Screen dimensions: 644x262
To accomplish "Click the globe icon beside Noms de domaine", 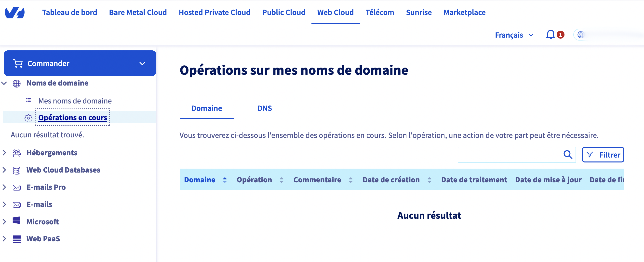I will (17, 83).
